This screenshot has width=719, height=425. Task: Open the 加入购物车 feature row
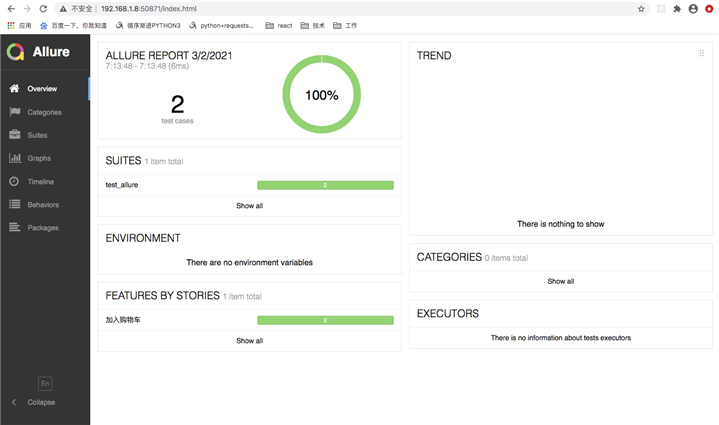click(249, 320)
